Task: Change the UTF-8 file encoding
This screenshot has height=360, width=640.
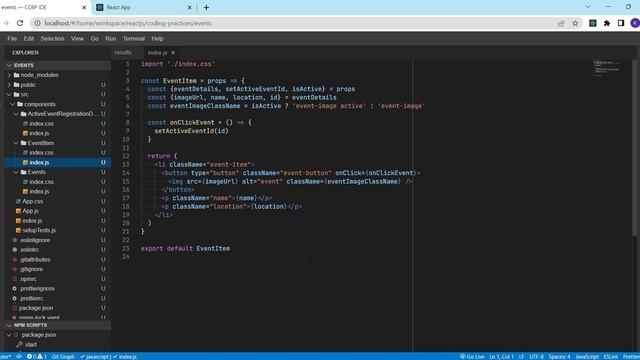Action: [x=536, y=356]
